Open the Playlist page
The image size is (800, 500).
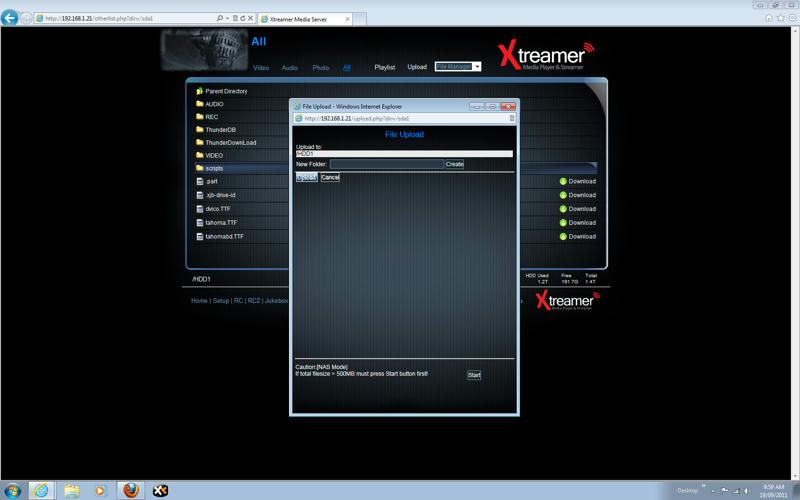[385, 67]
